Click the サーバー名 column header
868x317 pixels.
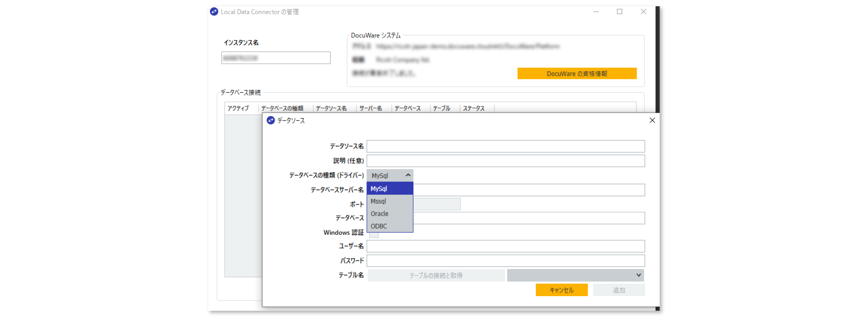pos(374,108)
